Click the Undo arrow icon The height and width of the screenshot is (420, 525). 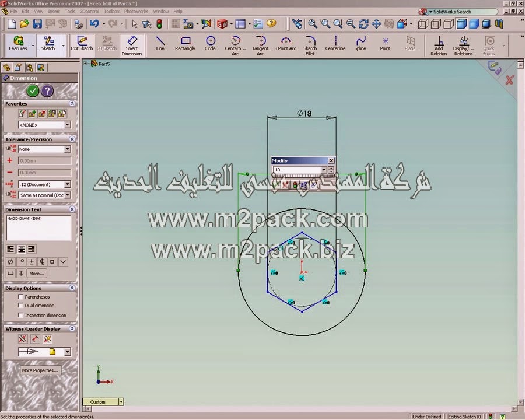(94, 24)
